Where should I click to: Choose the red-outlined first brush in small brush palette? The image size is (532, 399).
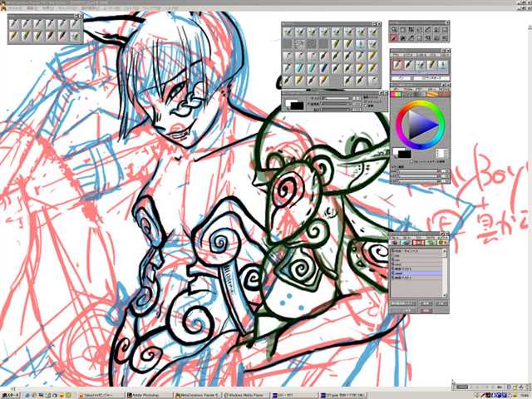(397, 64)
